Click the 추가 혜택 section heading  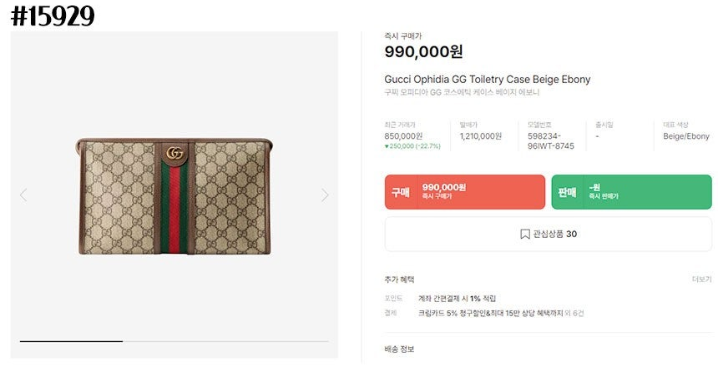click(399, 279)
